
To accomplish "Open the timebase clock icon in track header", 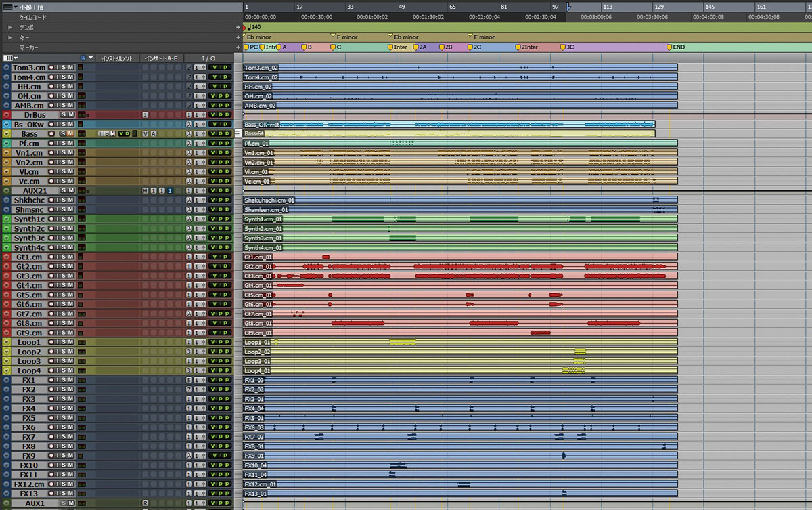I will point(82,58).
